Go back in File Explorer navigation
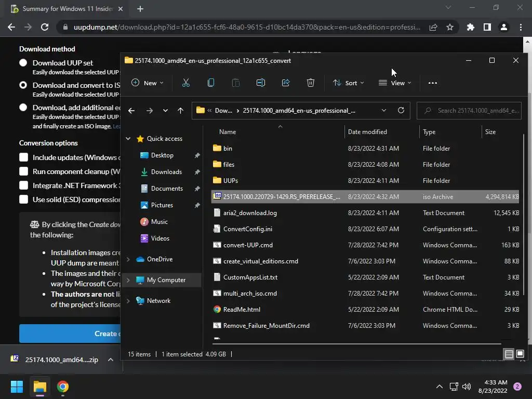The height and width of the screenshot is (399, 532). 131,111
